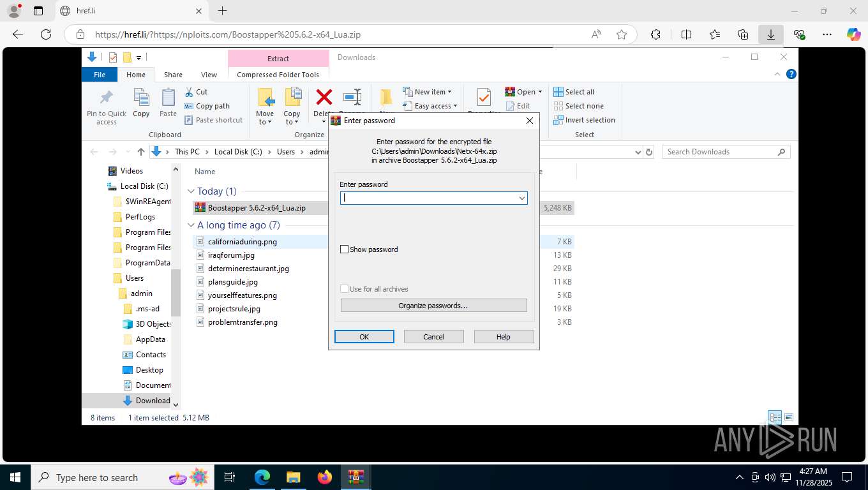The height and width of the screenshot is (490, 868).
Task: Click Cut in the Clipboard group
Action: 196,92
